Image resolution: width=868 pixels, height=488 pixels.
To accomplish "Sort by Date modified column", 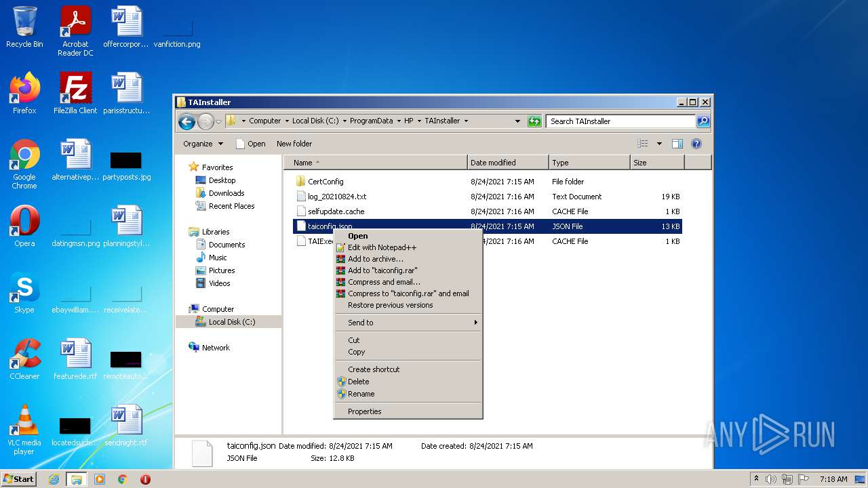I will (508, 163).
